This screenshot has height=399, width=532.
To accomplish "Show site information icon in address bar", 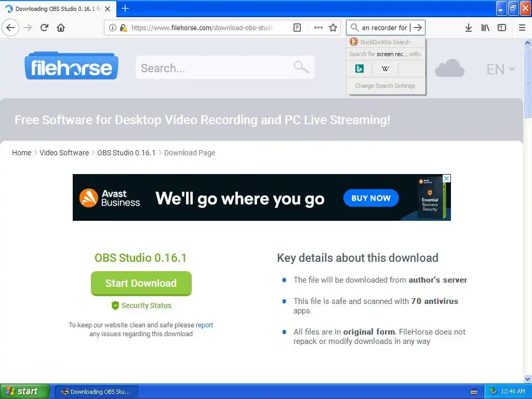I will tap(113, 28).
